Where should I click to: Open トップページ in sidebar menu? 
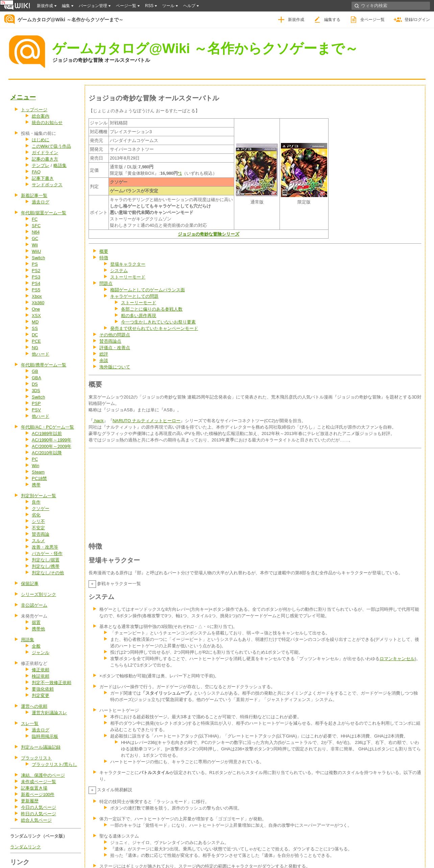pyautogui.click(x=34, y=110)
